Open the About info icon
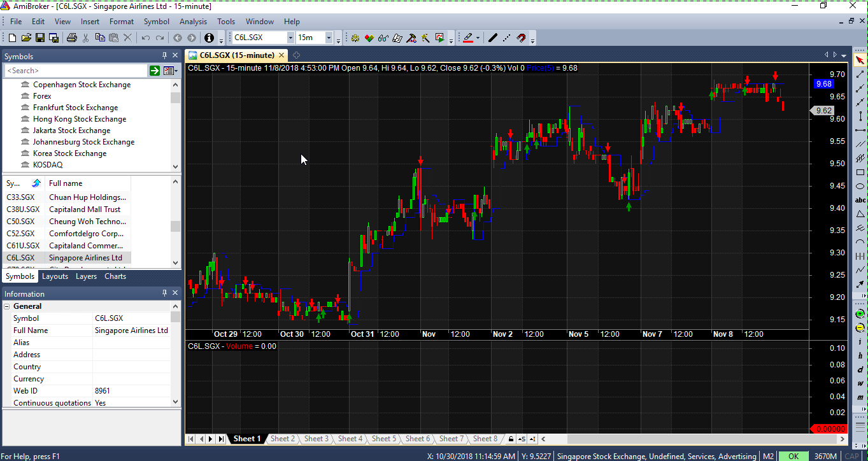 click(x=209, y=38)
